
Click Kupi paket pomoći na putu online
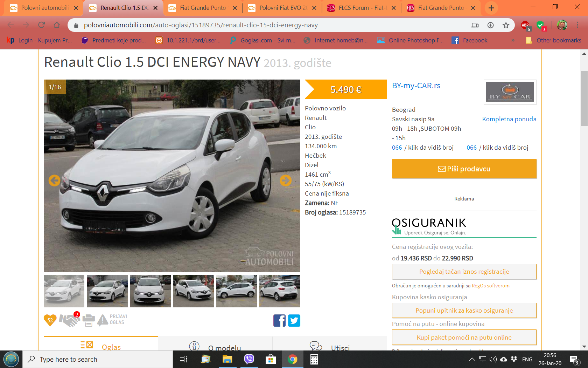464,337
